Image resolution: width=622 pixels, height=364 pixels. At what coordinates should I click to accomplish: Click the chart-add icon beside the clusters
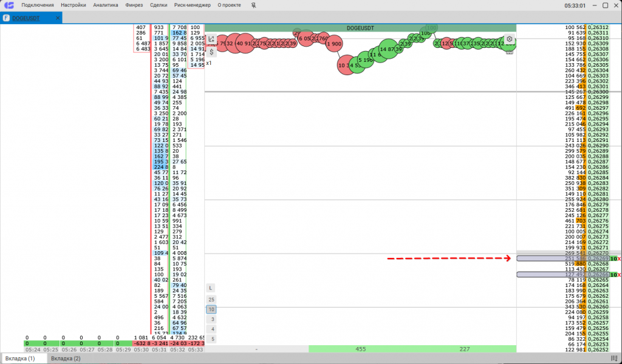tap(211, 39)
